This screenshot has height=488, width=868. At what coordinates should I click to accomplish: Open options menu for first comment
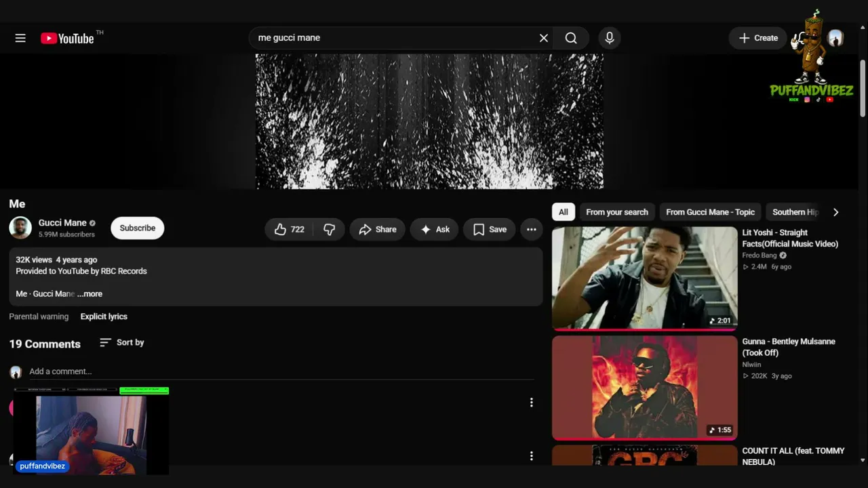(x=532, y=403)
